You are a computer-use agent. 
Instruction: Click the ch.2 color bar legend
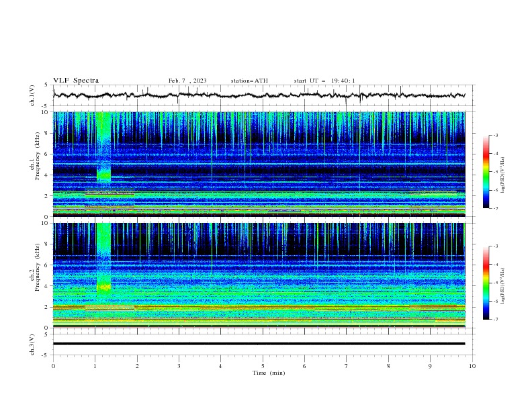[x=486, y=283]
